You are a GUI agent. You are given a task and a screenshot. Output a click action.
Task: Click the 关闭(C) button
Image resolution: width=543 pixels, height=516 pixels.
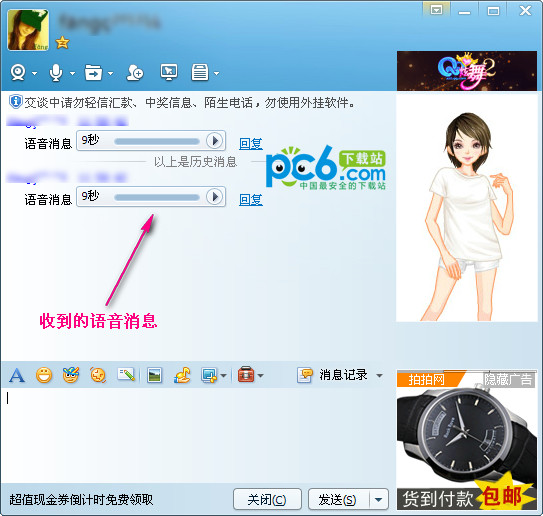point(267,499)
